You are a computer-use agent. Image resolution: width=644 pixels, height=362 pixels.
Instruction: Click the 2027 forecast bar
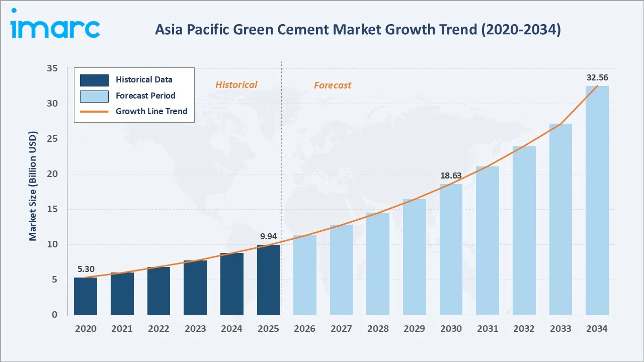[342, 270]
